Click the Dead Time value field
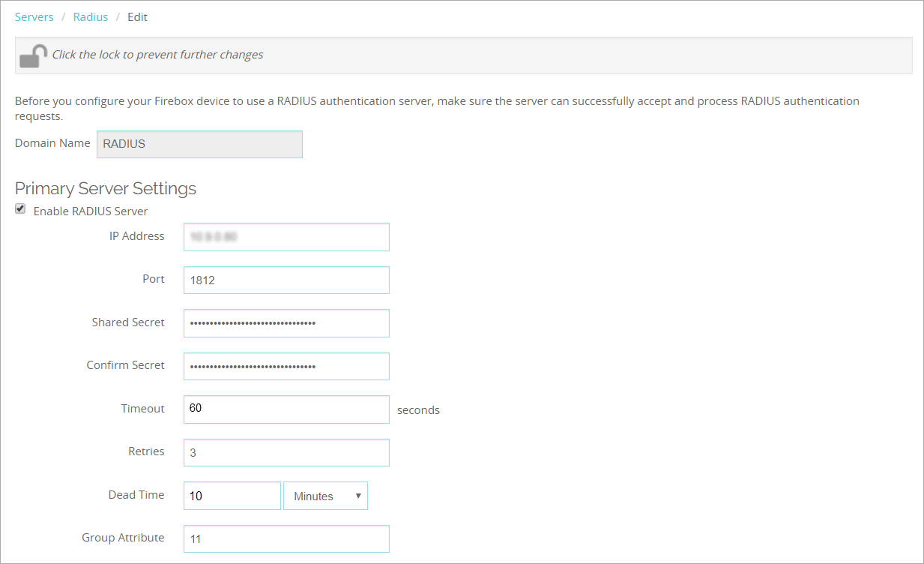Image resolution: width=924 pixels, height=564 pixels. pos(231,496)
